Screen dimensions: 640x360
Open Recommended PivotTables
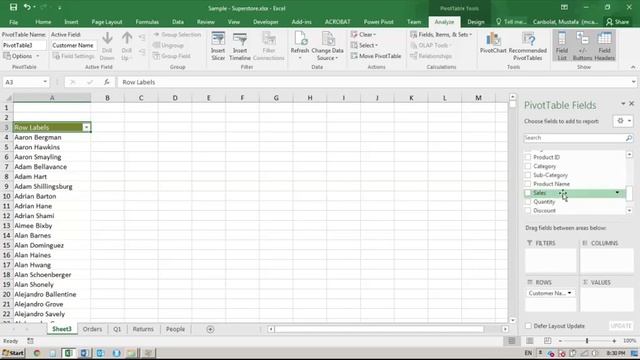pos(527,46)
